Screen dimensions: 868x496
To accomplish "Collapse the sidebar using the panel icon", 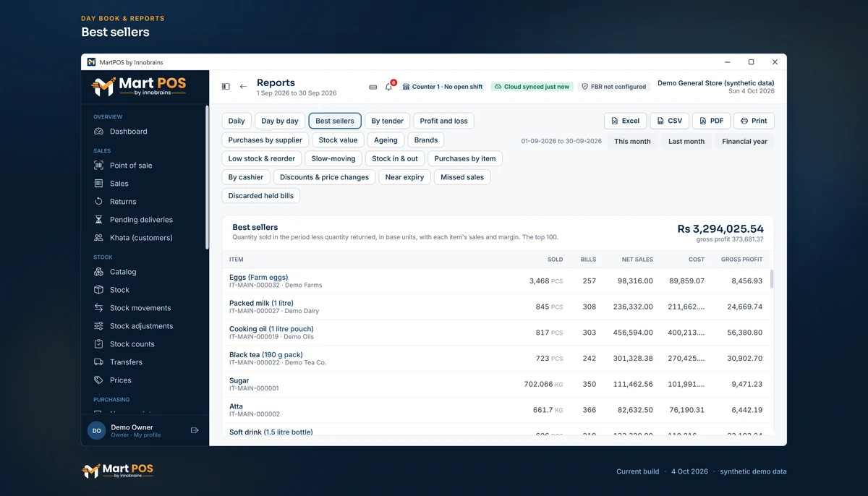I will click(x=226, y=87).
